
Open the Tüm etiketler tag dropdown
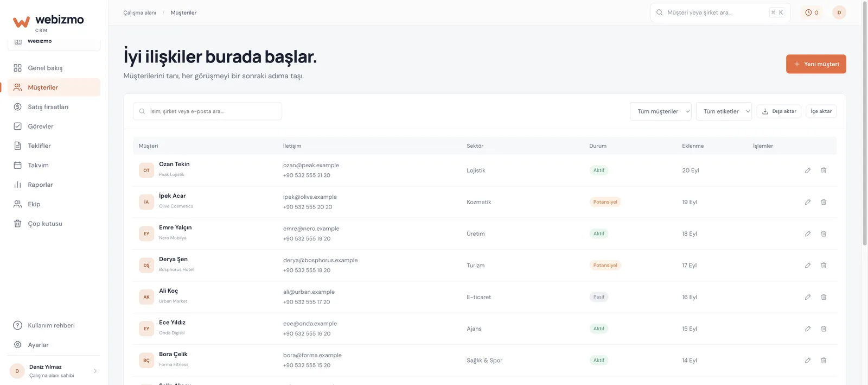pos(724,111)
